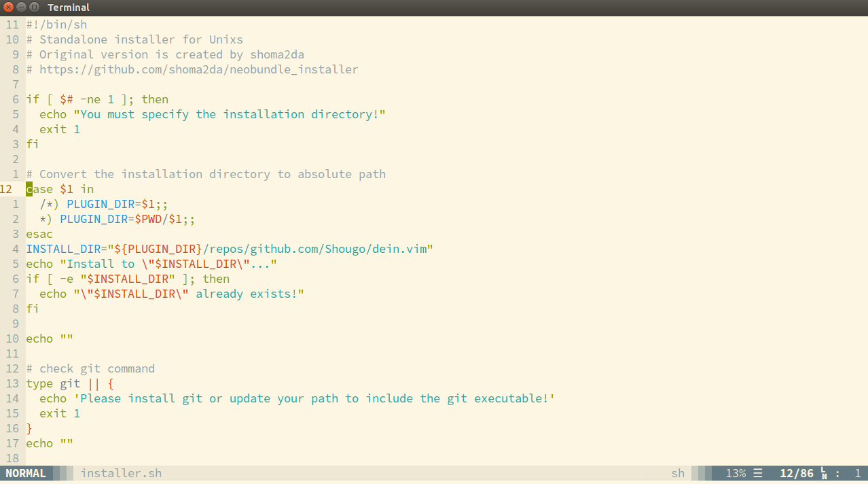Image resolution: width=868 pixels, height=484 pixels.
Task: Click the esac keyword
Action: [x=39, y=234]
